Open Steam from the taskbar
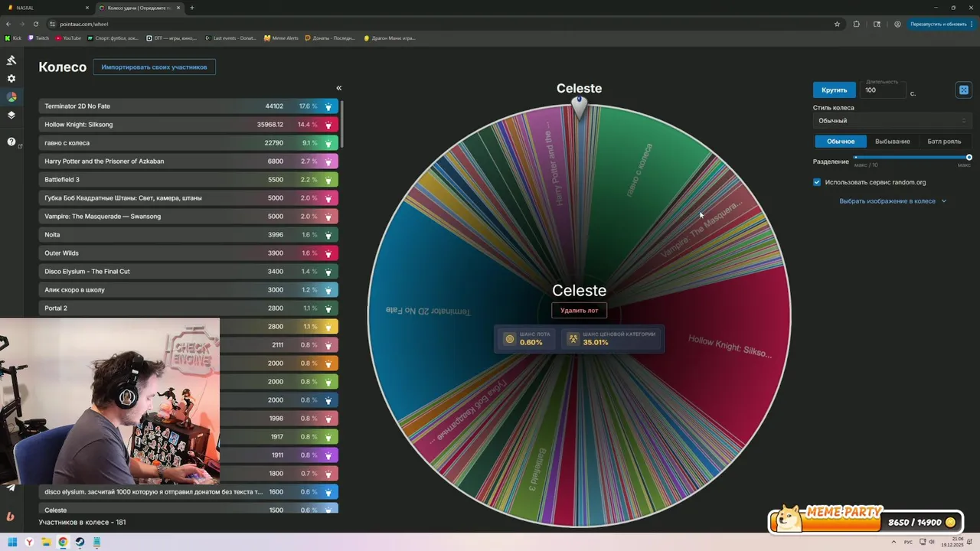Image resolution: width=980 pixels, height=551 pixels. coord(80,542)
